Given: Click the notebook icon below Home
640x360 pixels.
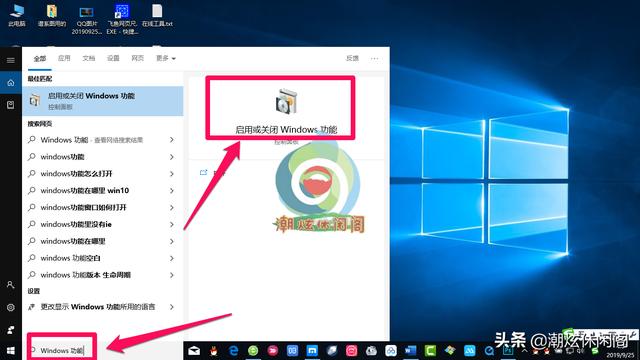Looking at the screenshot, I should pos(11,105).
